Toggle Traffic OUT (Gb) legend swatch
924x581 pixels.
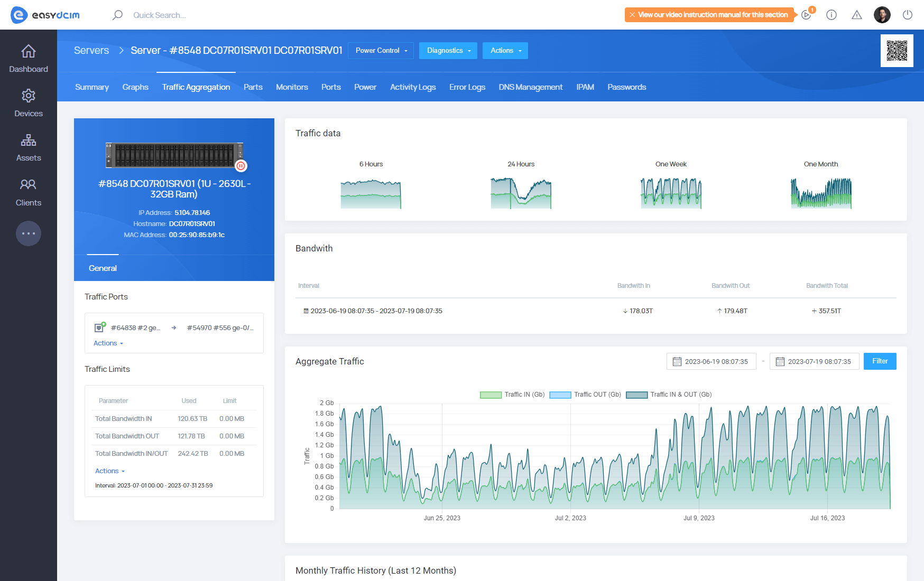(560, 395)
